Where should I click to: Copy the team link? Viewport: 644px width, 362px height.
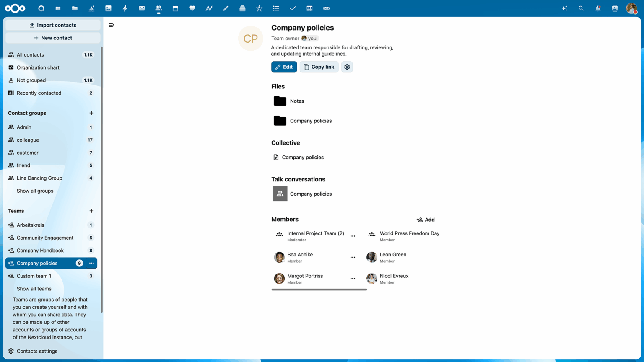(x=319, y=67)
